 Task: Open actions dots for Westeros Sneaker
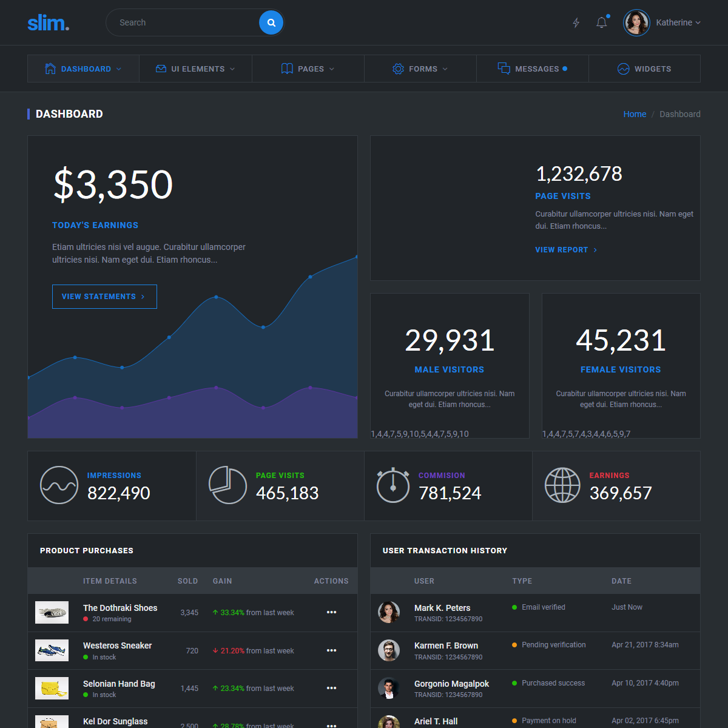click(x=331, y=650)
